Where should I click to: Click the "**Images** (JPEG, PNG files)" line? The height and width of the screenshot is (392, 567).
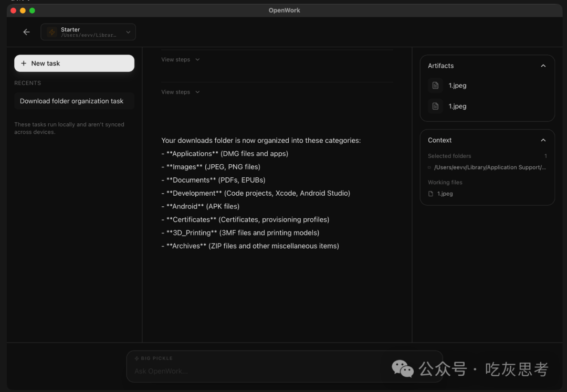(x=211, y=167)
